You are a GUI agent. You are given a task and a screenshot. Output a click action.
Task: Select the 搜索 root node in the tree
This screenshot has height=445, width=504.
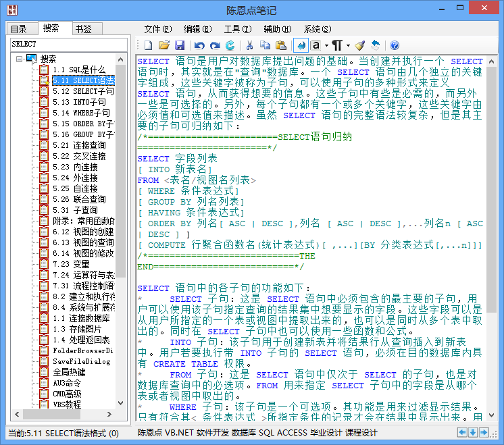pos(48,59)
